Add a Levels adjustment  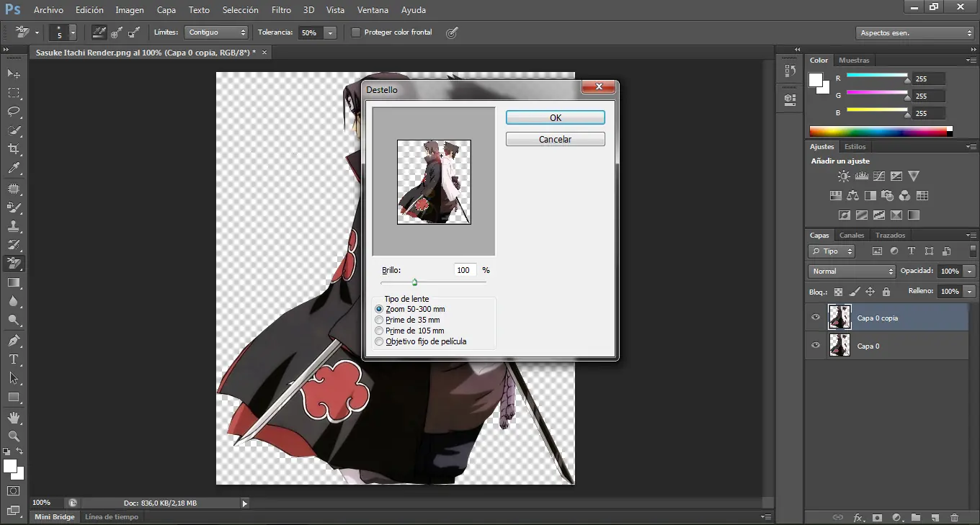(x=862, y=176)
